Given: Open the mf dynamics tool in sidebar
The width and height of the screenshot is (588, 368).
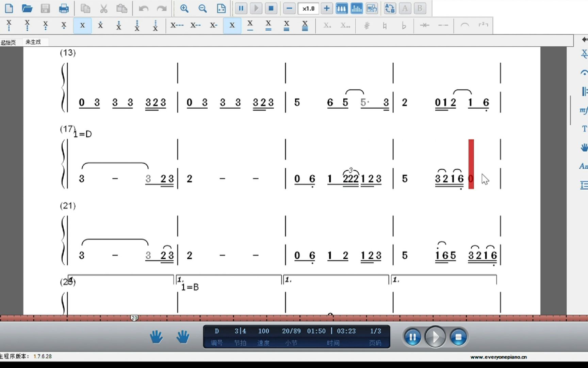Looking at the screenshot, I should [584, 110].
